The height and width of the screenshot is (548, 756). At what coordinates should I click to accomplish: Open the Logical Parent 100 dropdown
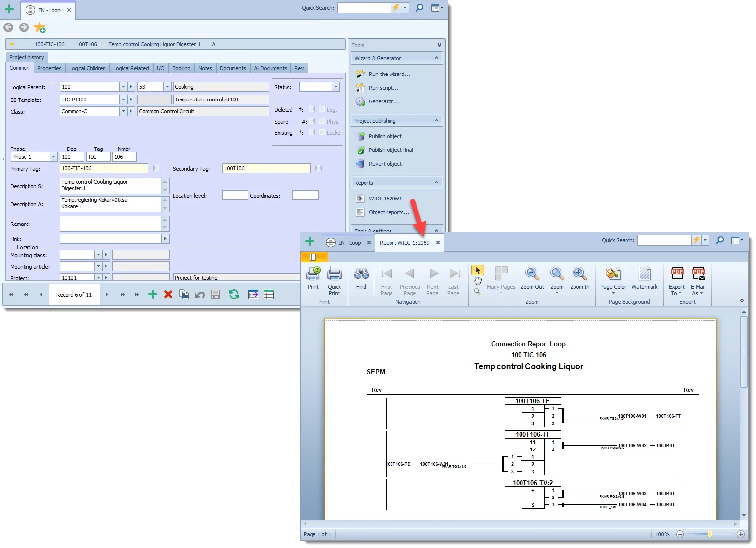pyautogui.click(x=123, y=87)
